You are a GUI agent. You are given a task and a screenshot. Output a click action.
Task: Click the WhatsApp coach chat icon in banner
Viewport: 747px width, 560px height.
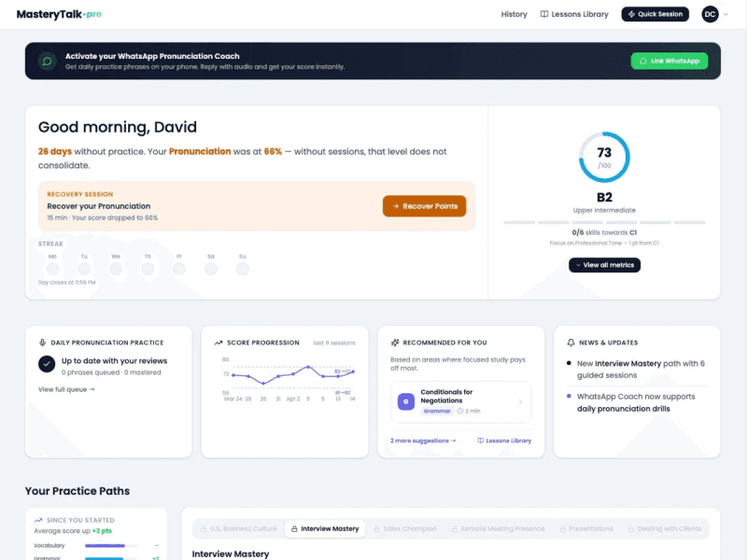click(48, 61)
